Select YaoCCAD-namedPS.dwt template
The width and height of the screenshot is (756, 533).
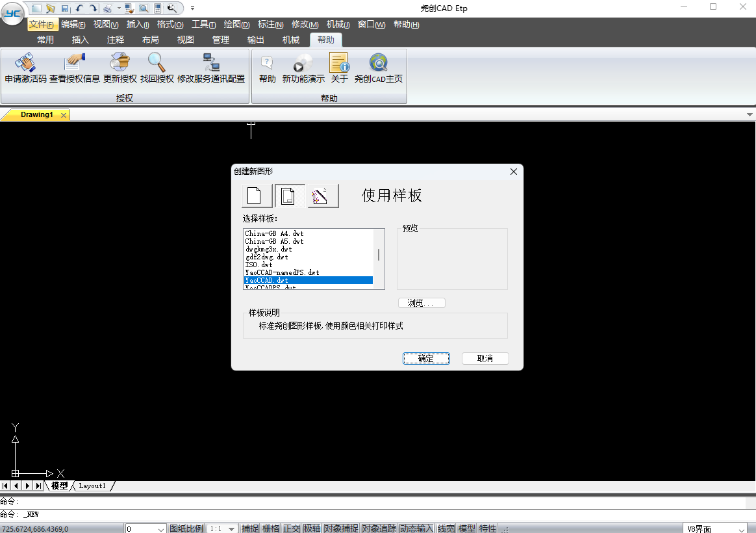point(309,272)
